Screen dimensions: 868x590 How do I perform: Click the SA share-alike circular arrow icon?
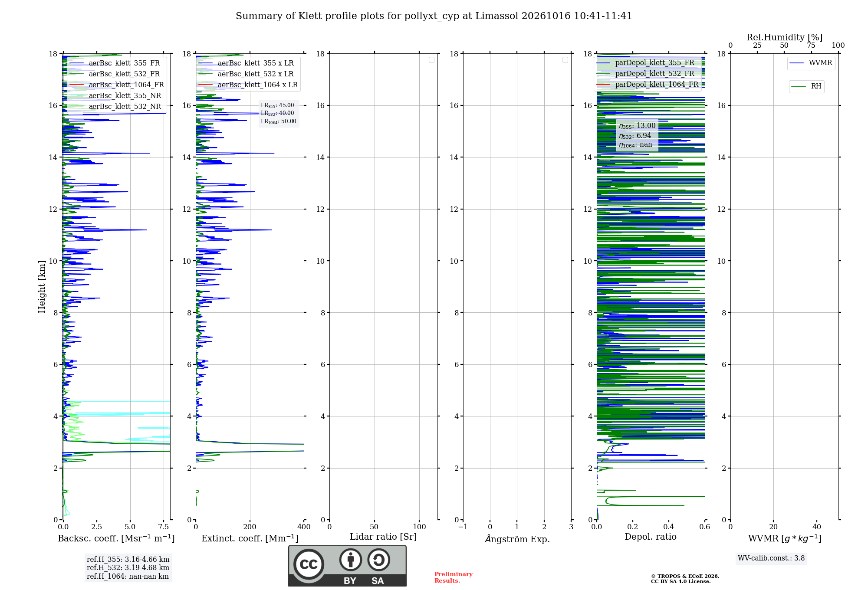[378, 560]
